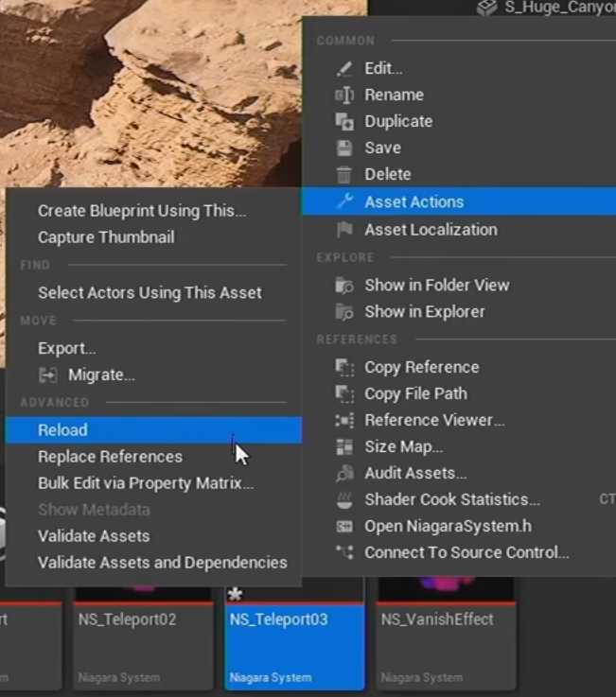The image size is (616, 697).
Task: Click the flag icon for Asset Localization
Action: 344,230
